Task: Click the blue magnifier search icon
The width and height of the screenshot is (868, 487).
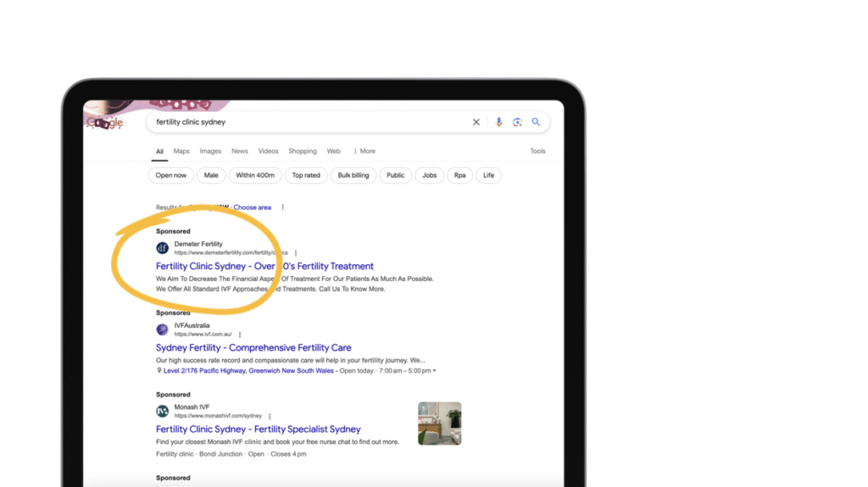Action: (536, 122)
